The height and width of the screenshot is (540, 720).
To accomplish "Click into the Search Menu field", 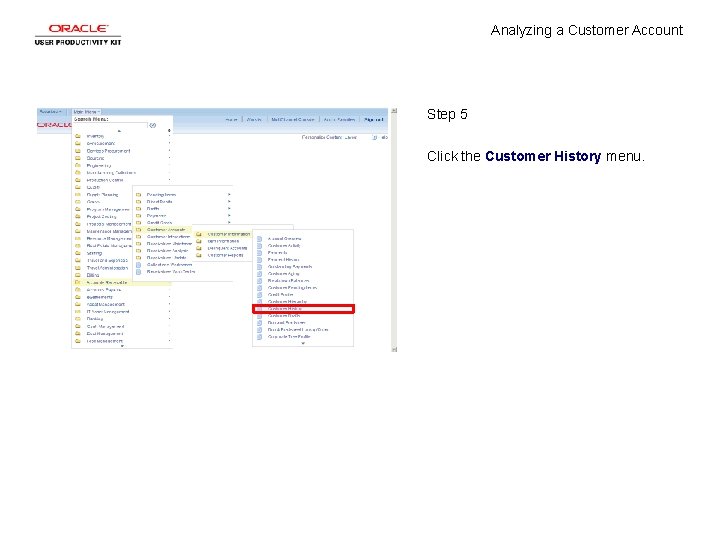I will click(x=111, y=125).
